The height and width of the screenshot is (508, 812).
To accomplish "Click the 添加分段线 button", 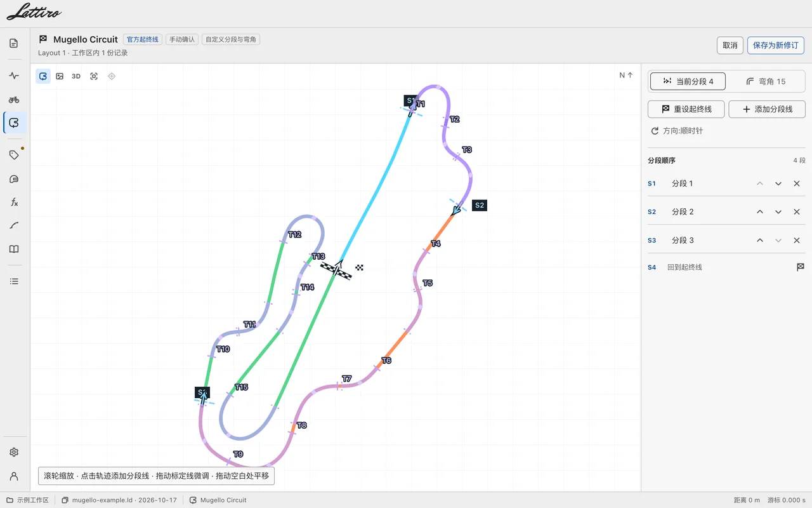I will (767, 109).
